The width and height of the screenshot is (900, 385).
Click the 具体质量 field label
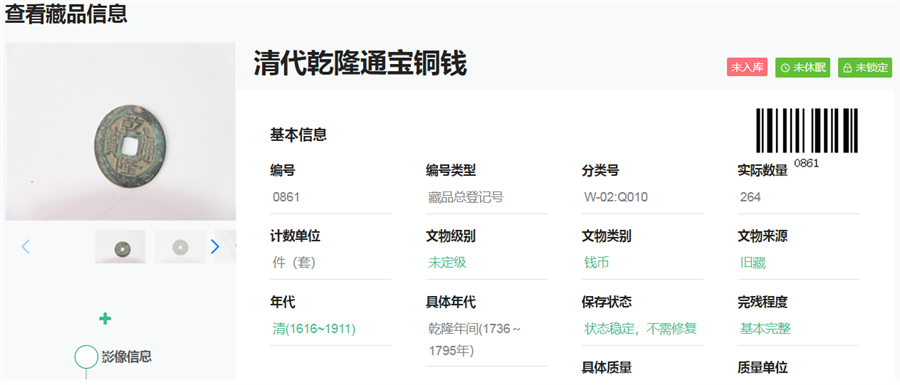pyautogui.click(x=607, y=367)
